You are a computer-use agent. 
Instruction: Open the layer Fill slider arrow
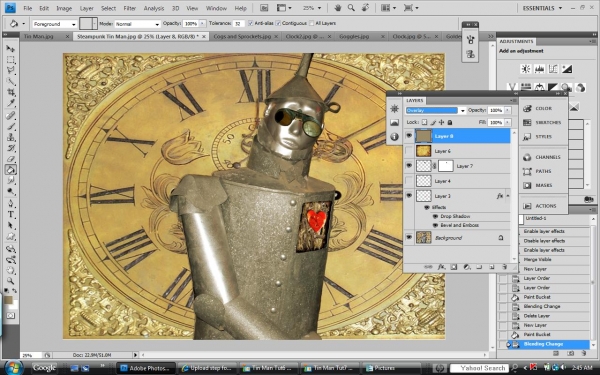(507, 122)
